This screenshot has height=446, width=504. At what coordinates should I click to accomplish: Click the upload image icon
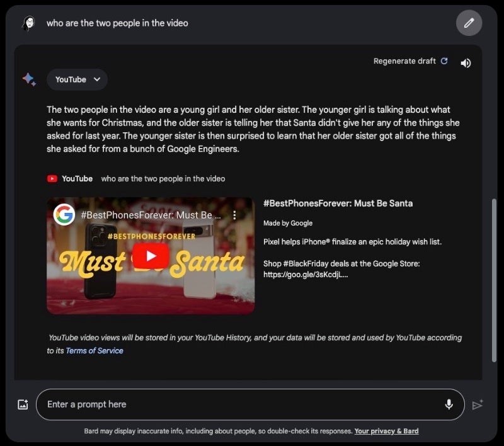coord(23,405)
